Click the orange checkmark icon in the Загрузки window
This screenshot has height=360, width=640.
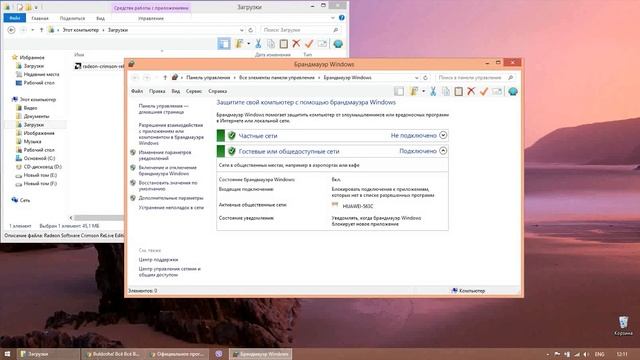[309, 44]
